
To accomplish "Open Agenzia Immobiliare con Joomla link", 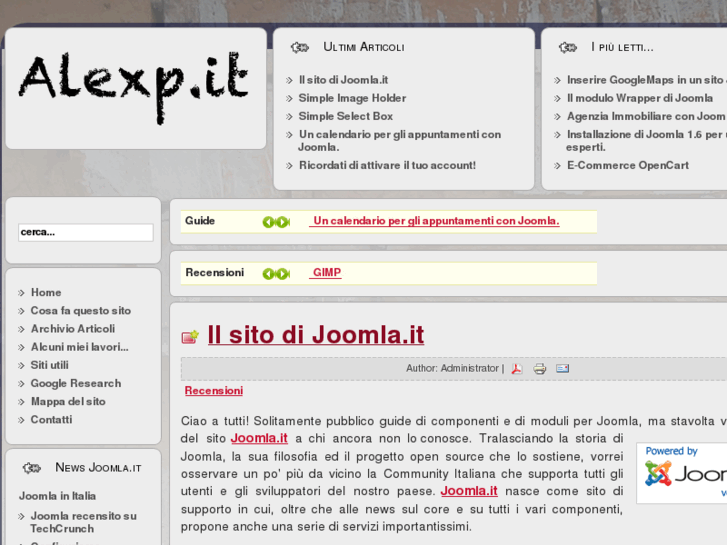I will 646,116.
